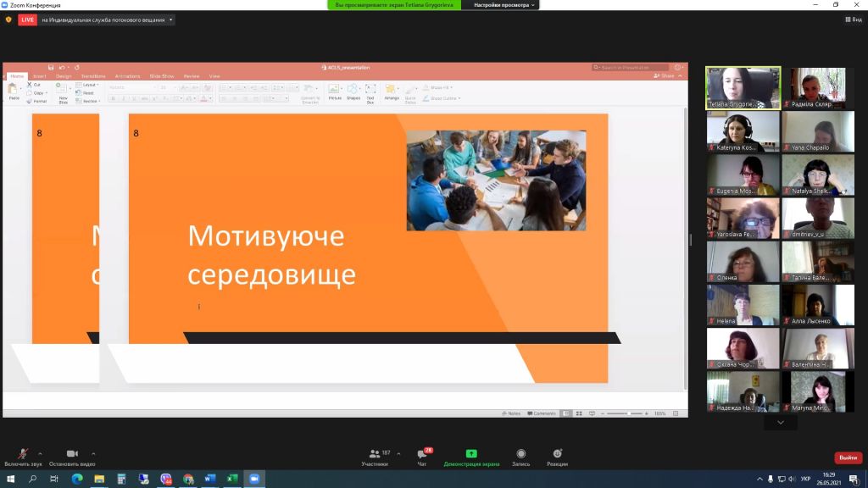
Task: Open PowerPoint View ribbon tab
Action: [x=214, y=76]
